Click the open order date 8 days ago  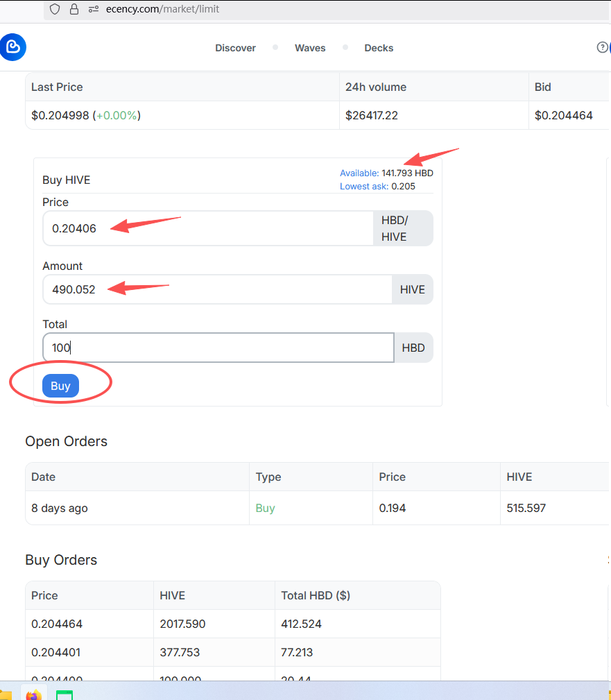[x=60, y=508]
